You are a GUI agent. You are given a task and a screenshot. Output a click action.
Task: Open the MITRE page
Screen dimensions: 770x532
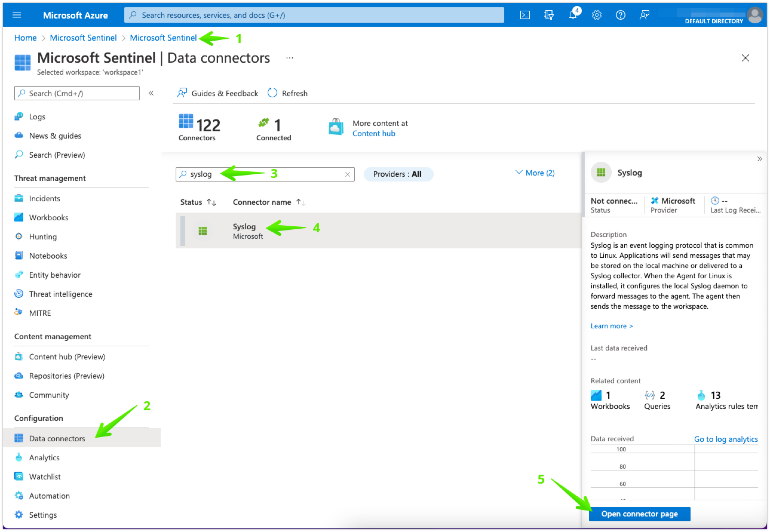tap(40, 313)
